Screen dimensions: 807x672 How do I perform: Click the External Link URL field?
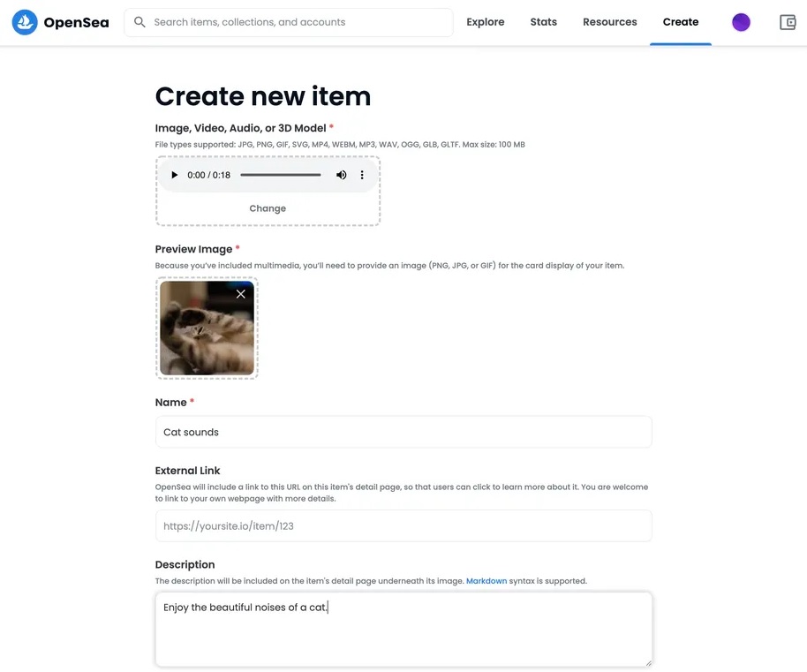(x=403, y=525)
